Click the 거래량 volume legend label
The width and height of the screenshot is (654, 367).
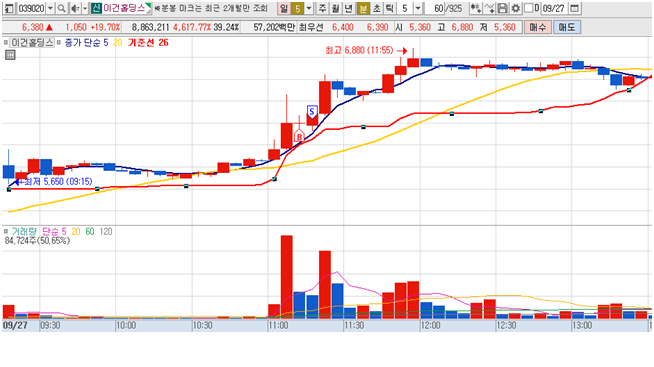click(x=24, y=231)
